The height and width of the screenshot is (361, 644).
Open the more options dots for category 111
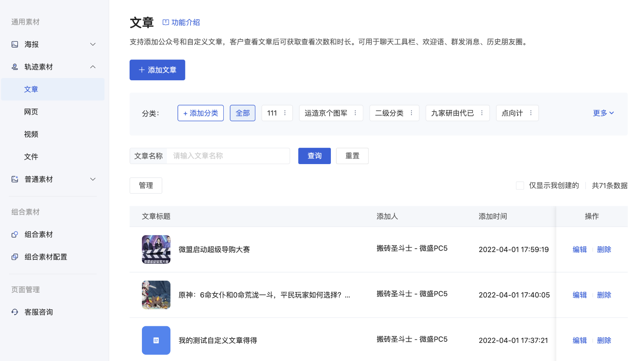(285, 113)
